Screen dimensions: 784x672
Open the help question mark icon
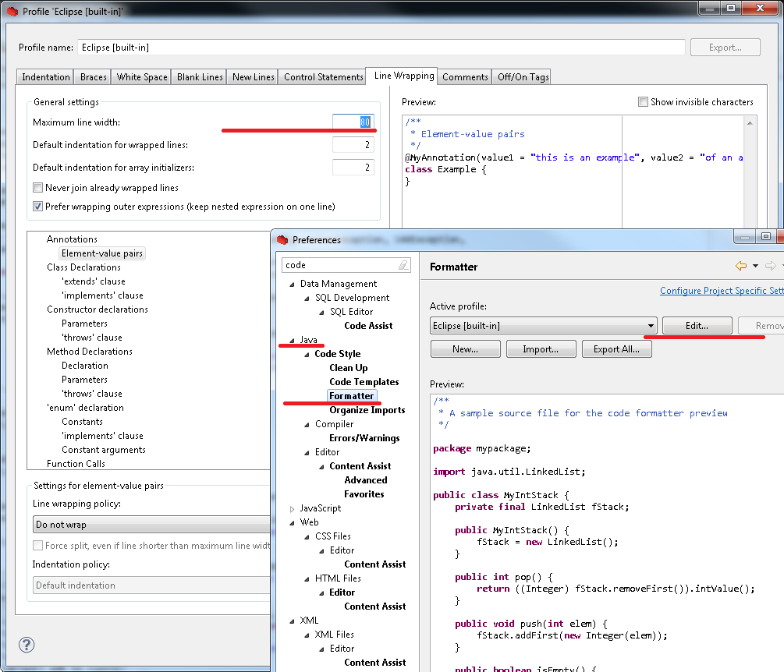click(27, 645)
